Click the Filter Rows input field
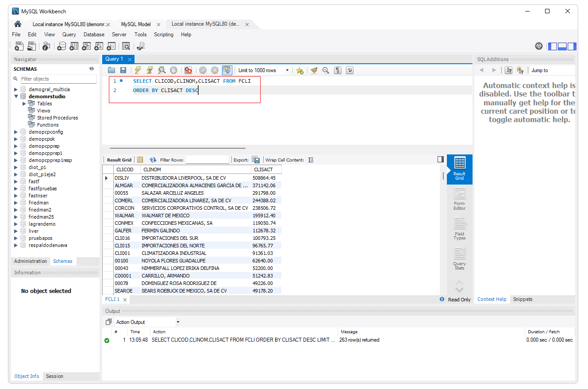The image size is (588, 389). [x=208, y=160]
